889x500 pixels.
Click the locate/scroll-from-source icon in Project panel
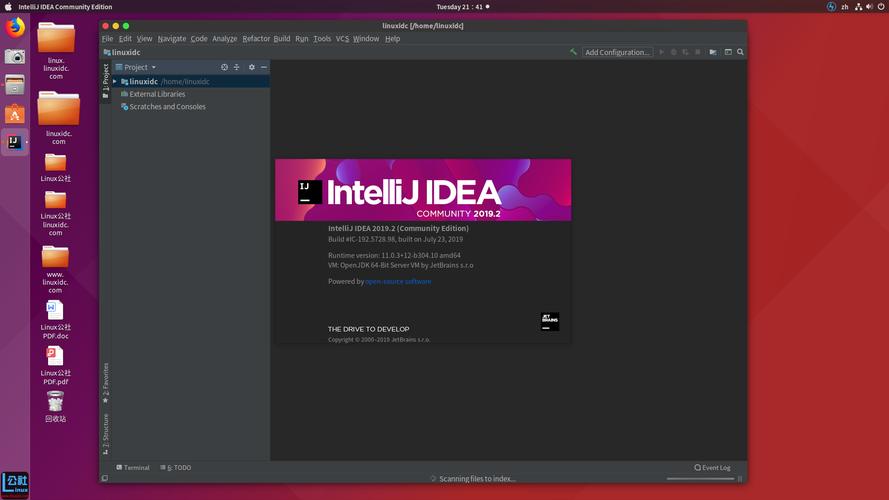pos(225,67)
